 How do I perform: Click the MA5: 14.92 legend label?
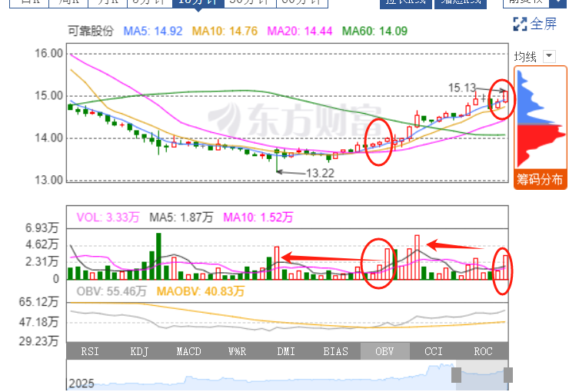(x=153, y=31)
